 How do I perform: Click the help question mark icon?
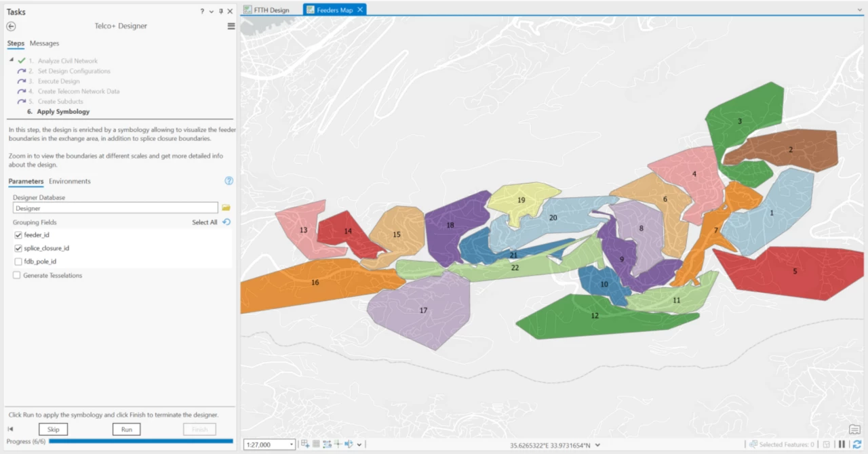[x=202, y=12]
